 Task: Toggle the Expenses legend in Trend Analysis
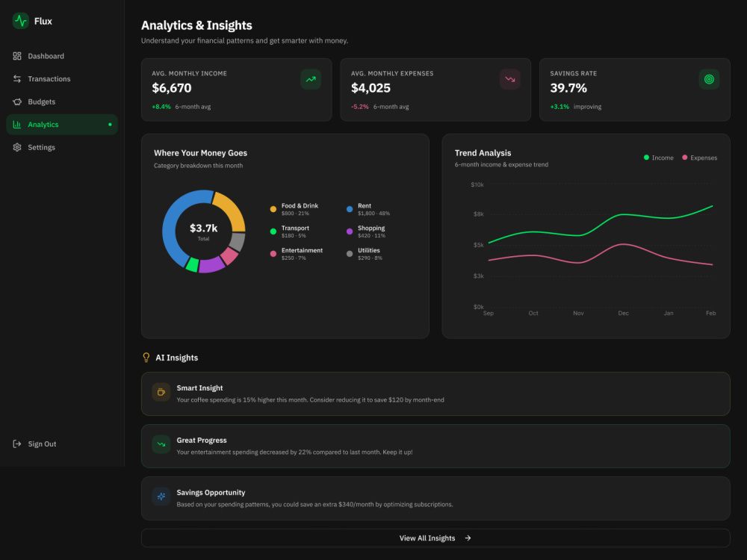click(699, 158)
